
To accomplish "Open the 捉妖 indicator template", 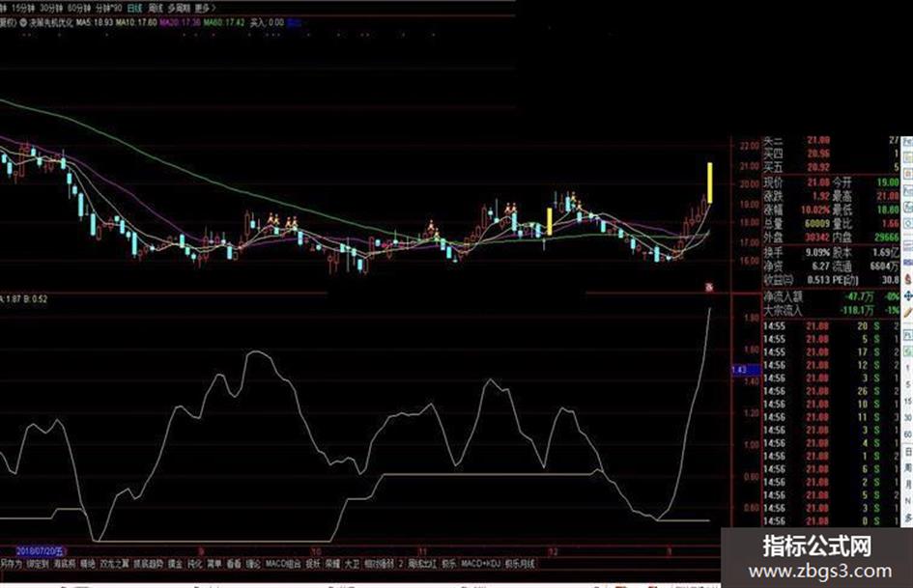I will pyautogui.click(x=313, y=564).
